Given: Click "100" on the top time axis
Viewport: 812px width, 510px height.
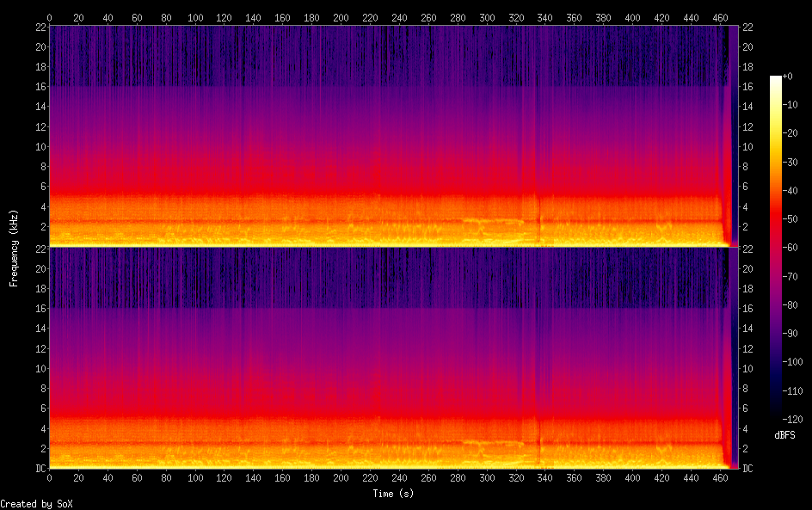Looking at the screenshot, I should click(x=195, y=17).
